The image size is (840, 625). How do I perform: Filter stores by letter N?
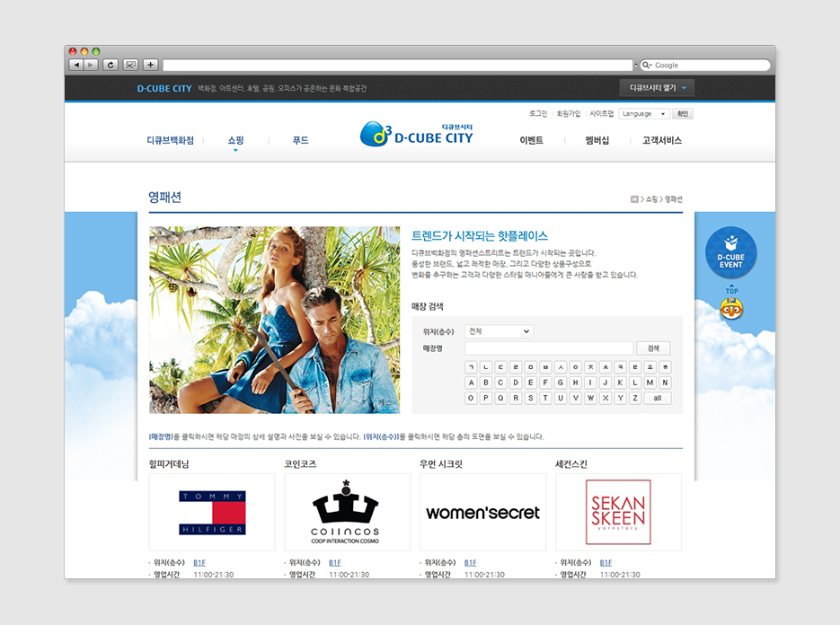(665, 383)
